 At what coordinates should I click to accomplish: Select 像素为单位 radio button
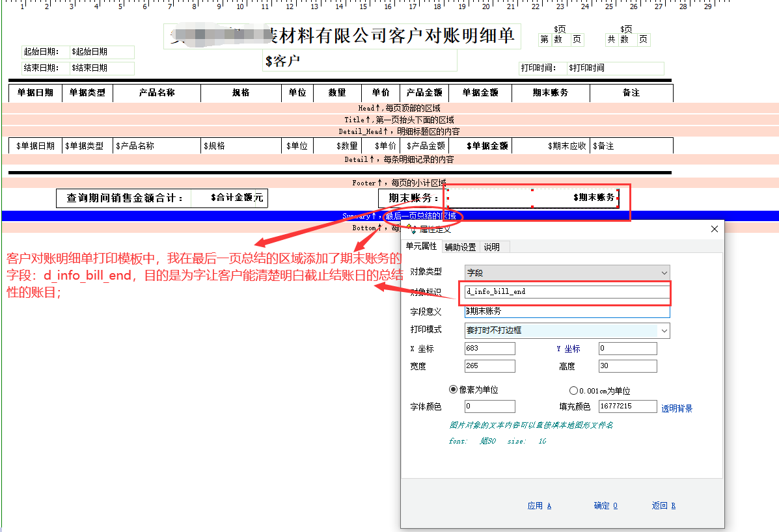point(454,390)
